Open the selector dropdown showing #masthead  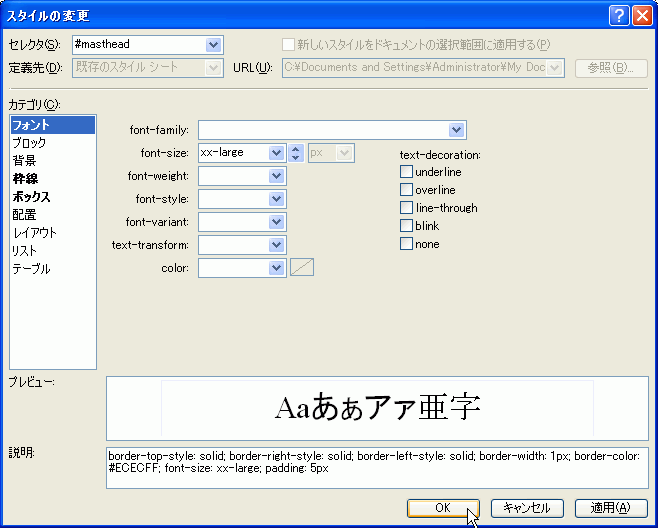click(213, 45)
